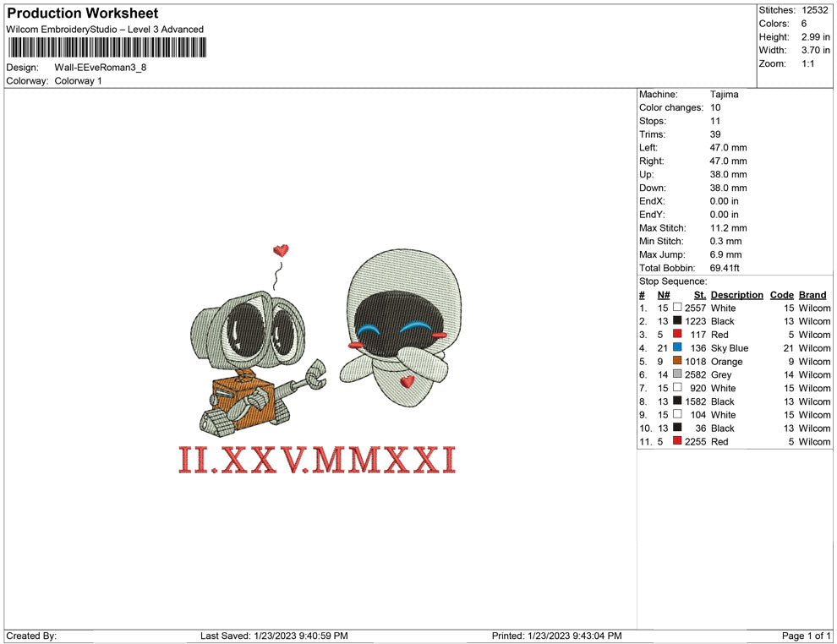Click the barcode under the worksheet title
The image size is (837, 644).
(x=107, y=47)
